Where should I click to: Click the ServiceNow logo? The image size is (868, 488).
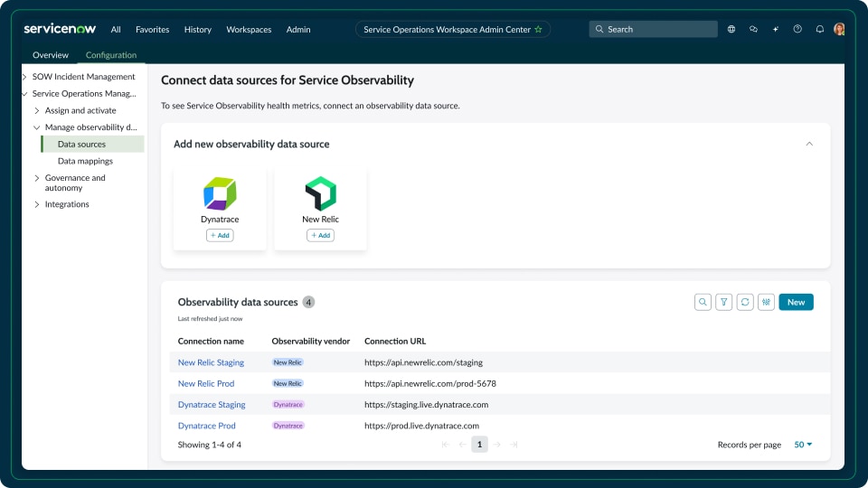60,29
